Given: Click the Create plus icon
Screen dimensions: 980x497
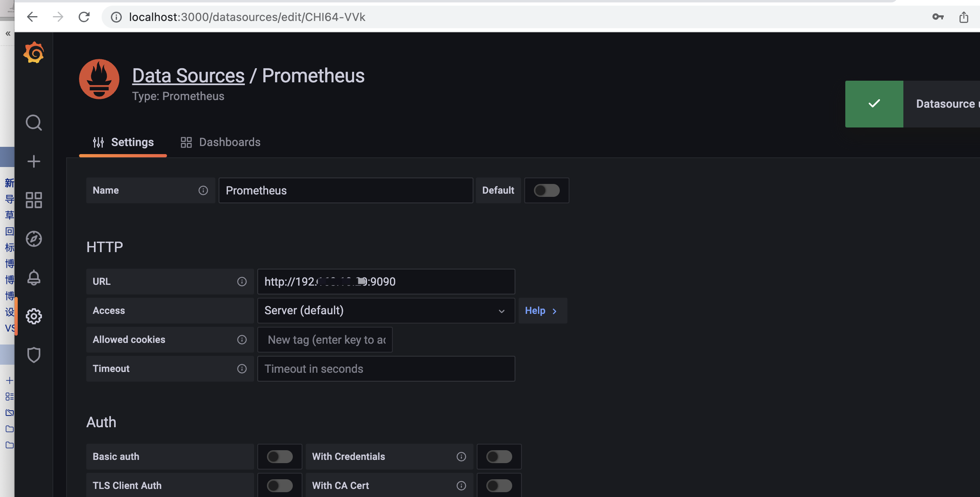Looking at the screenshot, I should click(x=33, y=161).
